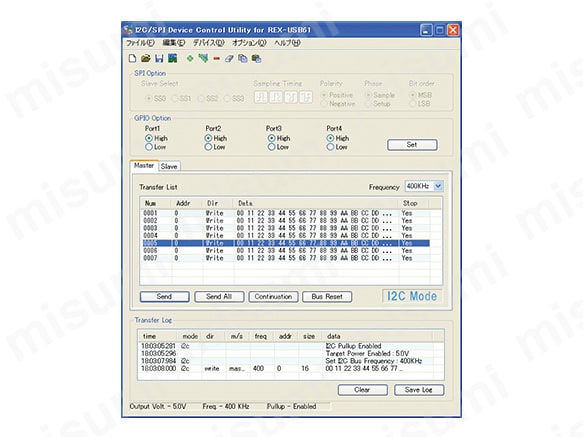Click the Continuation button
The width and height of the screenshot is (583, 437).
pos(273,296)
